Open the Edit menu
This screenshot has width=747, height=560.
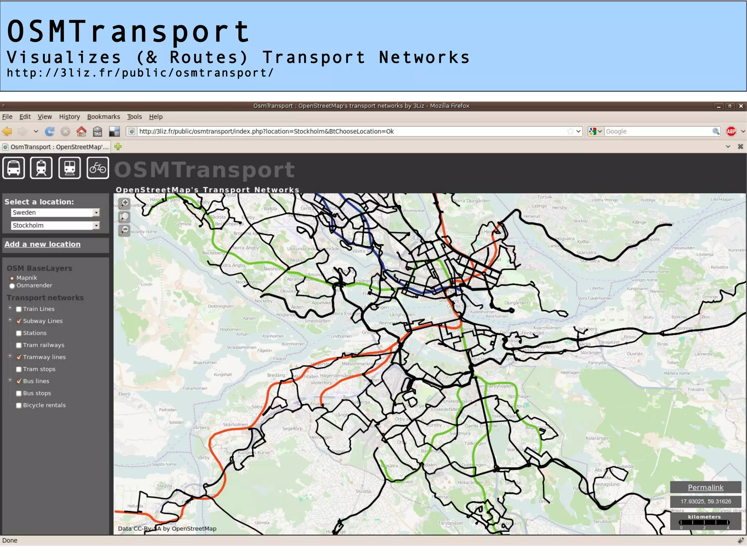click(x=25, y=117)
